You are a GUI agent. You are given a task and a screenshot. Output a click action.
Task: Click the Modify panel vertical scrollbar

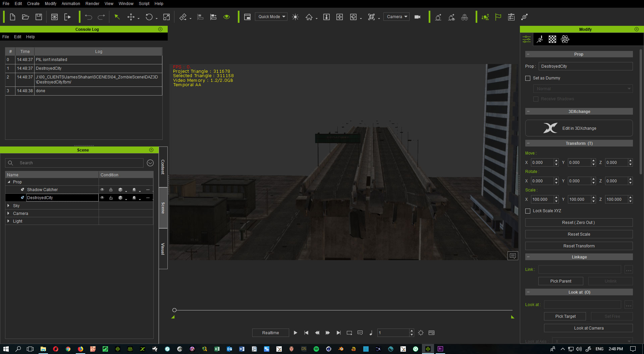(x=641, y=112)
